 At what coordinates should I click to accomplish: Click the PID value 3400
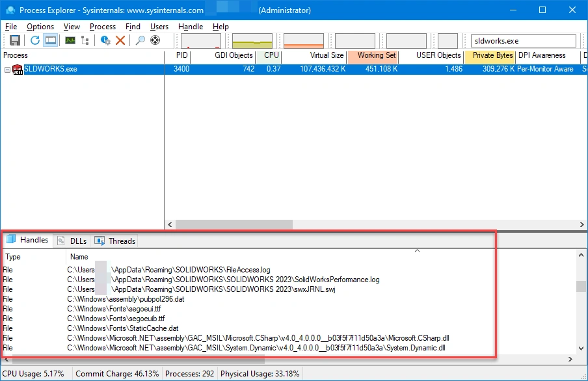point(181,69)
